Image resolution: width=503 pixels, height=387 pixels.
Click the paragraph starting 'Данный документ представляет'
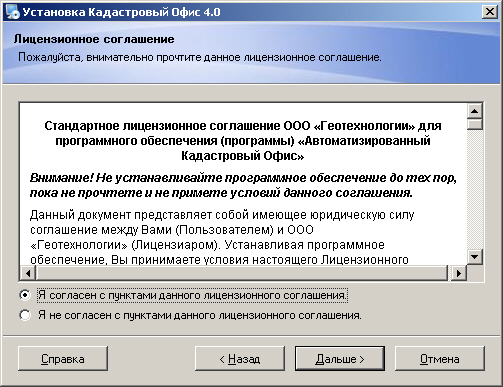tap(222, 237)
